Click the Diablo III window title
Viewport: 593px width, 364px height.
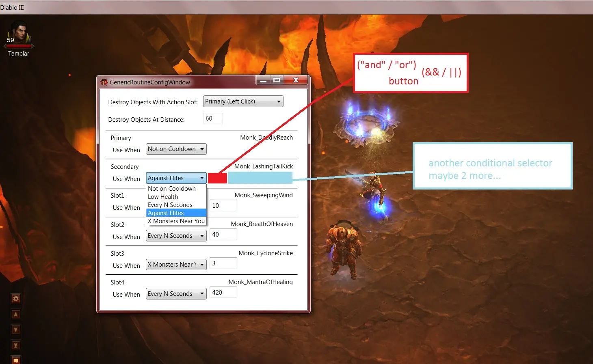click(12, 7)
